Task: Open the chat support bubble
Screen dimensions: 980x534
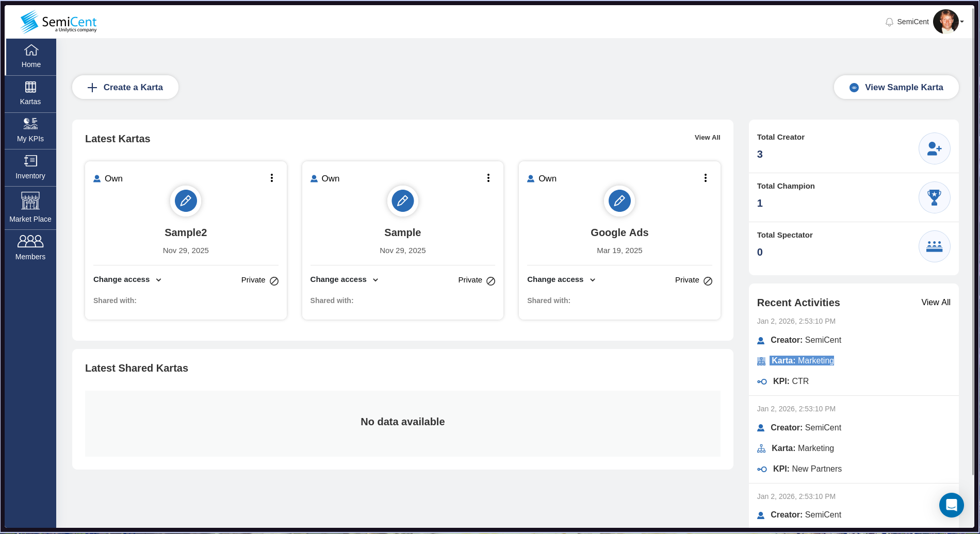Action: point(952,505)
